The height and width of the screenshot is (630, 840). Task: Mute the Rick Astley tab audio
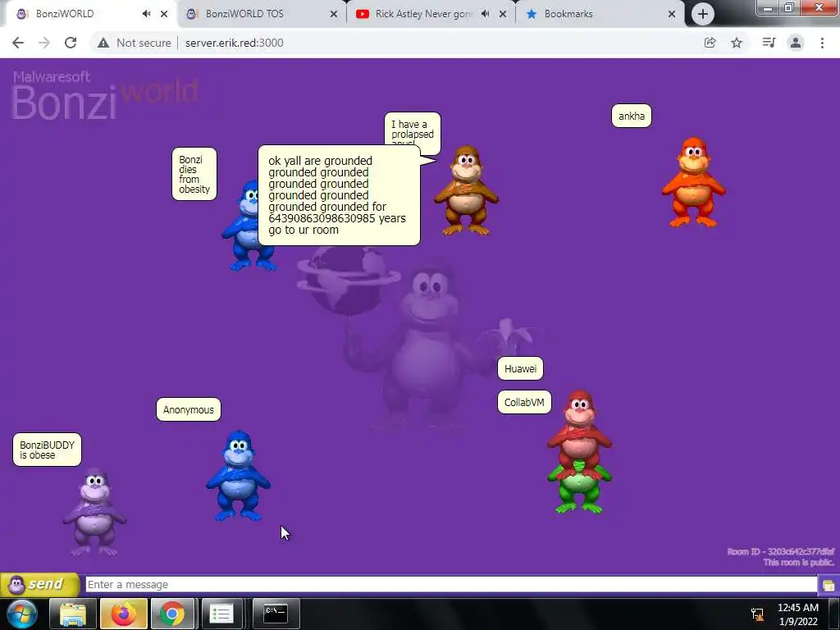click(x=485, y=14)
